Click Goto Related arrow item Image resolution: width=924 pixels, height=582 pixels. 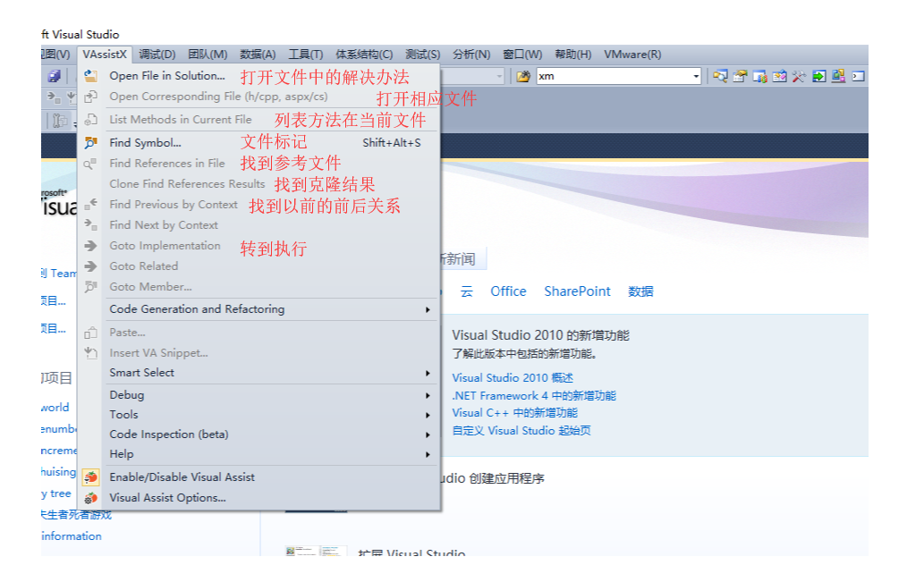click(259, 266)
